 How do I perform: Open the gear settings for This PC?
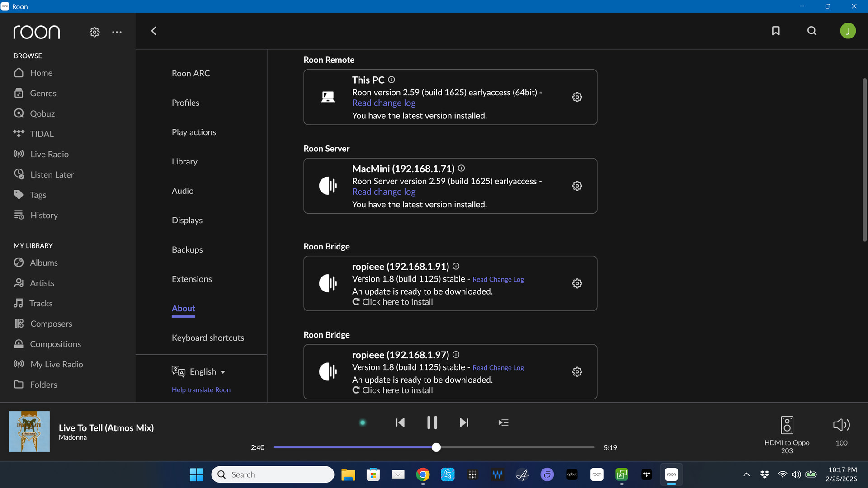pyautogui.click(x=577, y=97)
